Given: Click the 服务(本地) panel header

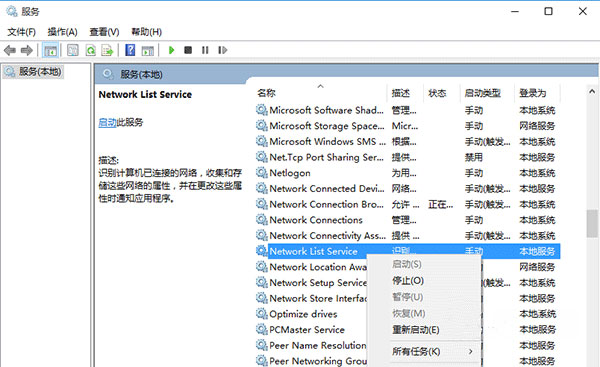Looking at the screenshot, I should (141, 75).
